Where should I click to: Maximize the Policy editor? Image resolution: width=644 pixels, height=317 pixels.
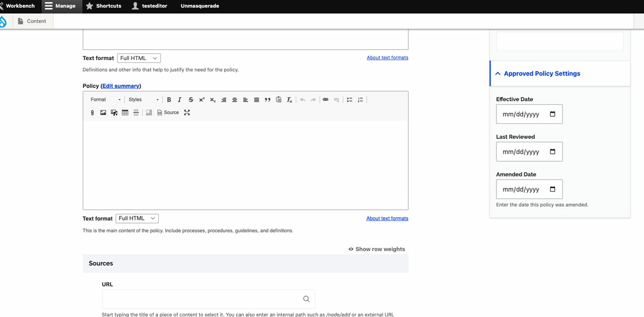point(187,113)
